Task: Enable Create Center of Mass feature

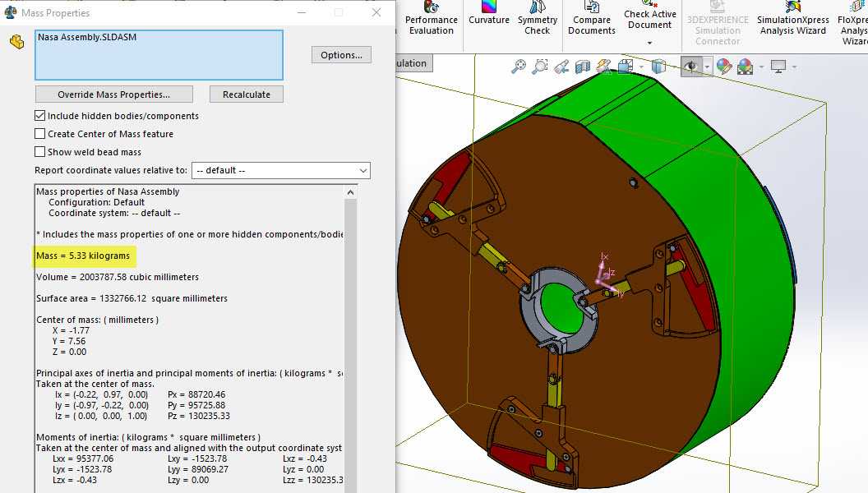Action: (x=39, y=134)
